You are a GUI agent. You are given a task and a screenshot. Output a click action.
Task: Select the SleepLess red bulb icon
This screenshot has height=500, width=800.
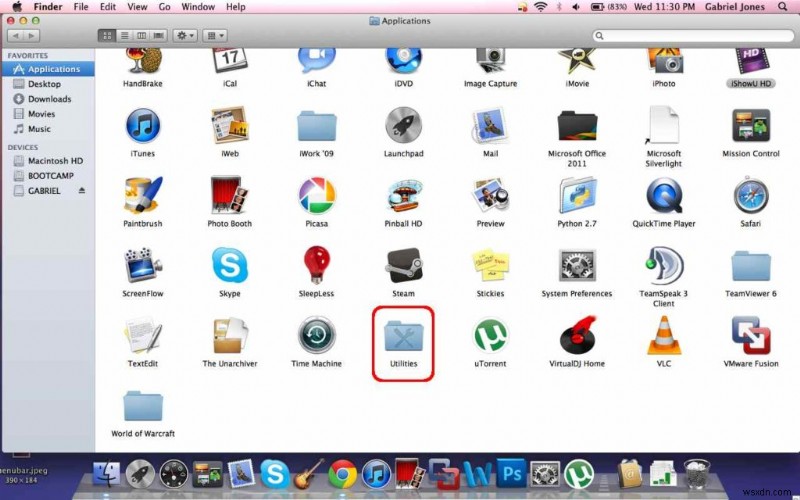(316, 265)
